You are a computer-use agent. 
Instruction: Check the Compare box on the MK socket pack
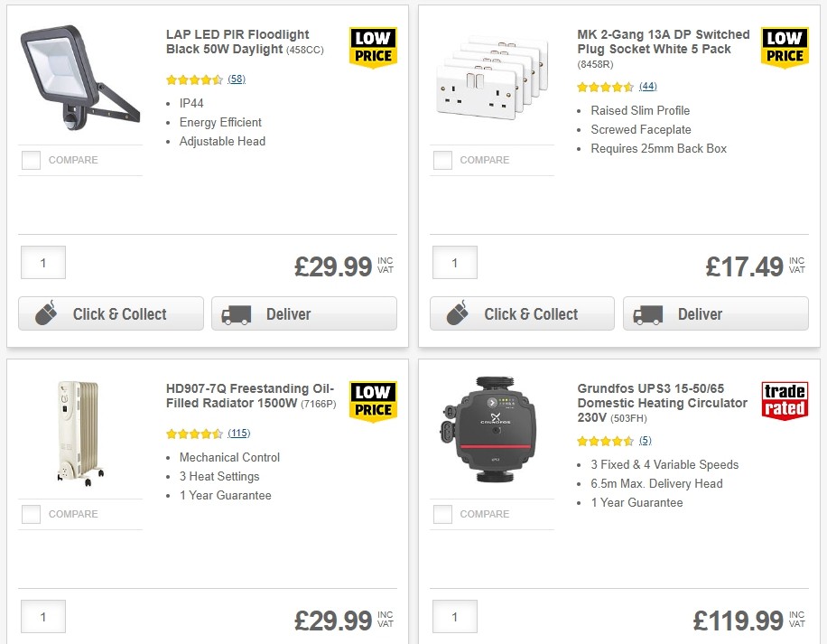point(441,160)
